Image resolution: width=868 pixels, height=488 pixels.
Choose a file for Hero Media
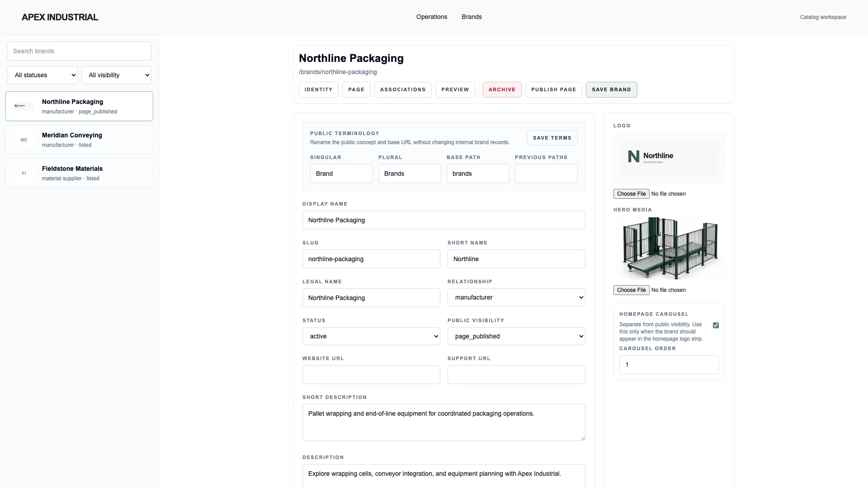(631, 290)
